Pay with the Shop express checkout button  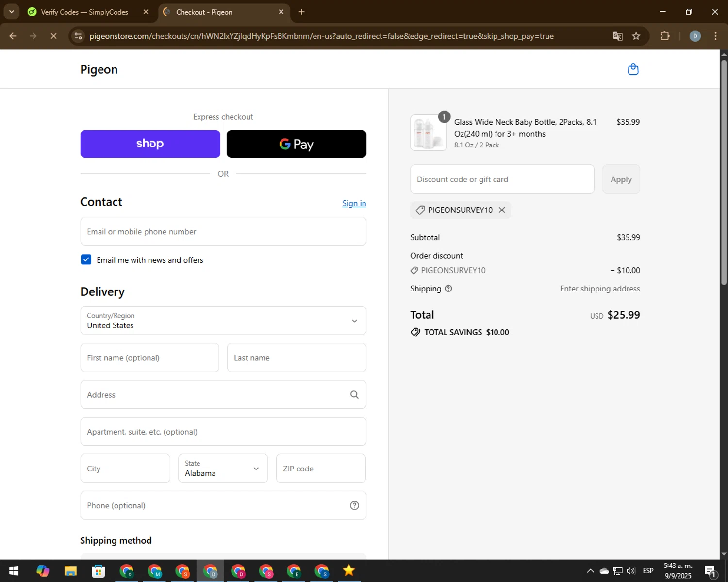click(x=150, y=144)
